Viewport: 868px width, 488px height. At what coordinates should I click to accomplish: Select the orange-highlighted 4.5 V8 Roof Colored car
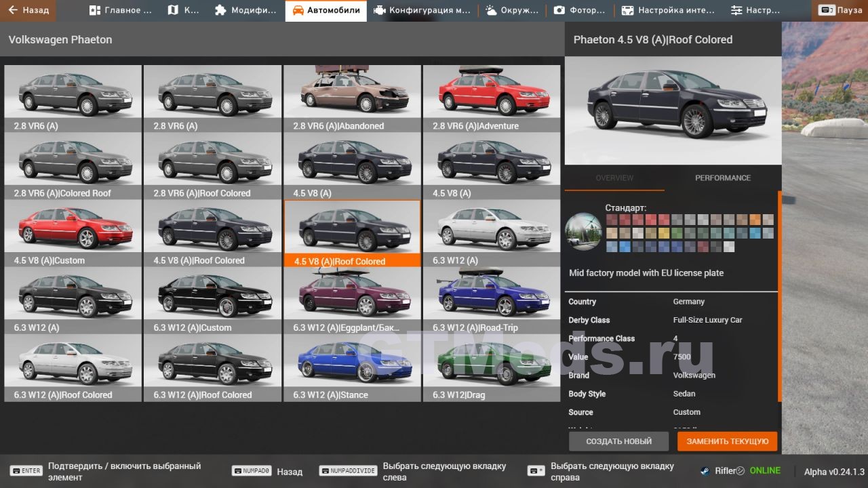[x=351, y=233]
